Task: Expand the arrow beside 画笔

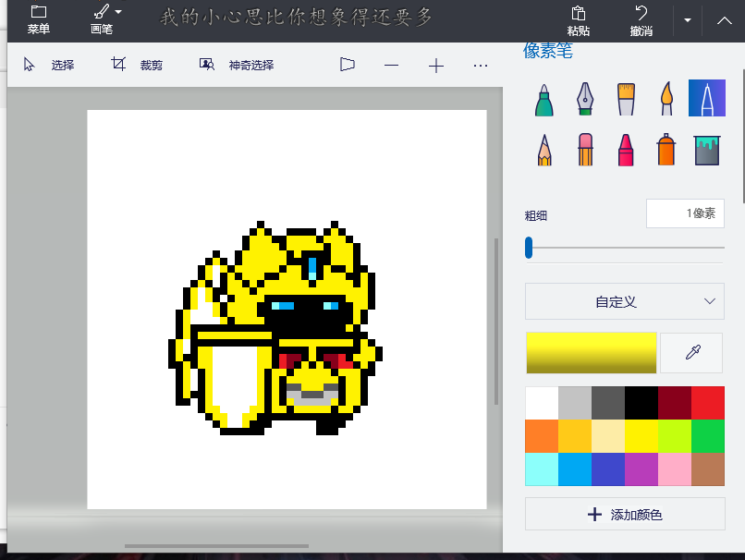Action: pyautogui.click(x=119, y=12)
